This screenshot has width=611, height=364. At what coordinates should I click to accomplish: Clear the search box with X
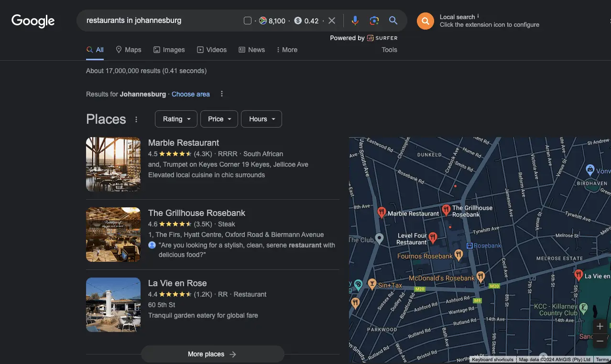point(332,21)
